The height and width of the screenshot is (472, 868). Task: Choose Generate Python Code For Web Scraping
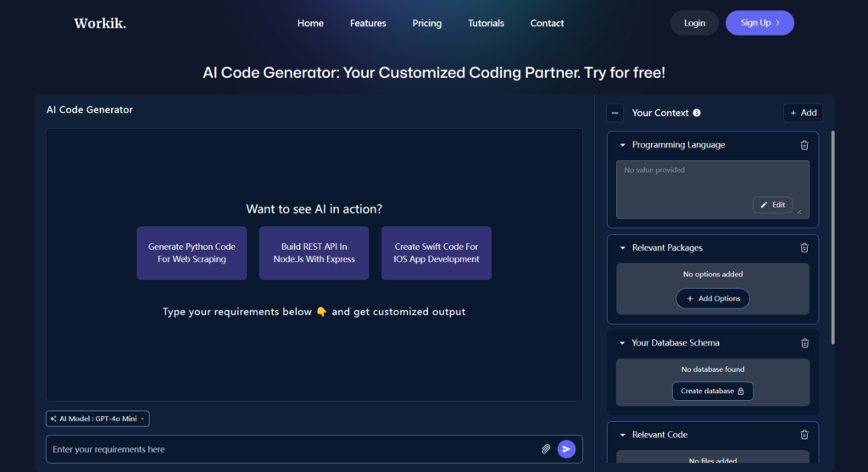[192, 253]
